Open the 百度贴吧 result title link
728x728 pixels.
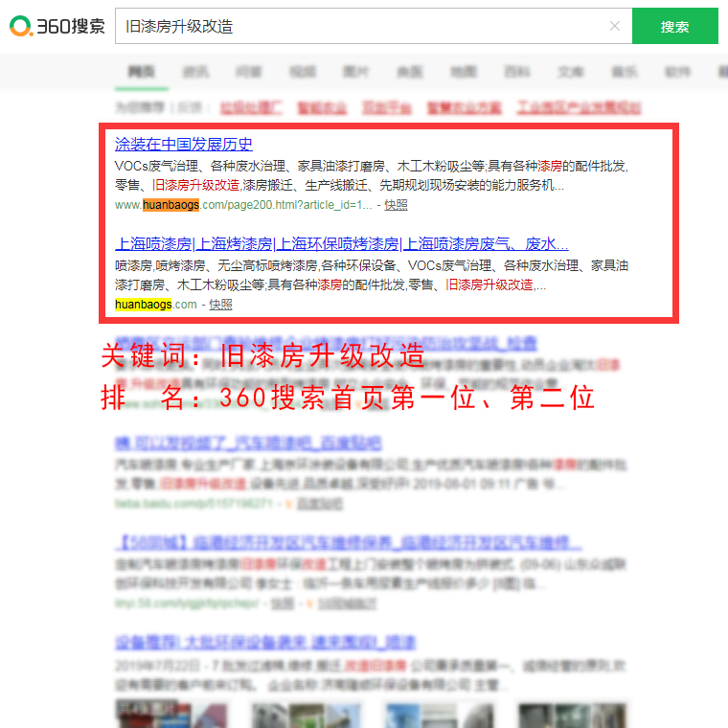(248, 444)
